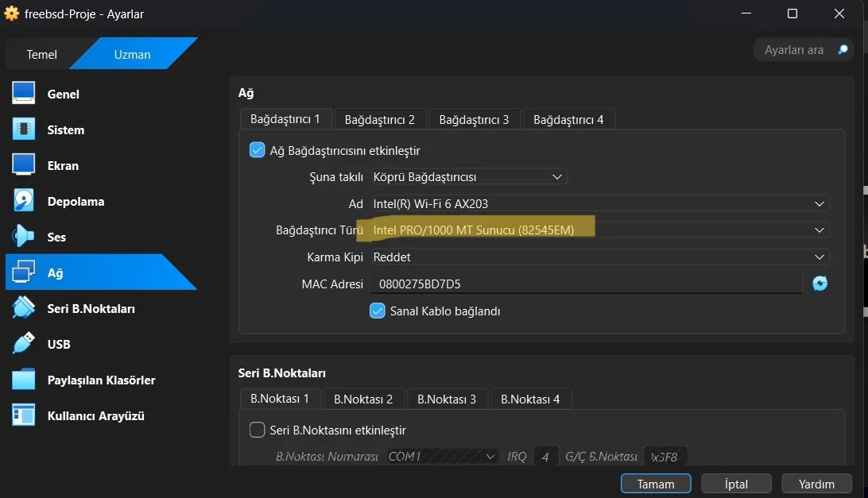Click the Seri B.Noktaları port icon
The image size is (868, 498).
24,308
